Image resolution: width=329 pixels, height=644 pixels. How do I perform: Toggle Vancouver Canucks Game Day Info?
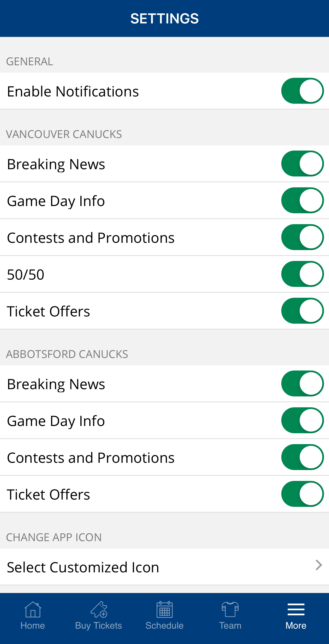pos(302,200)
